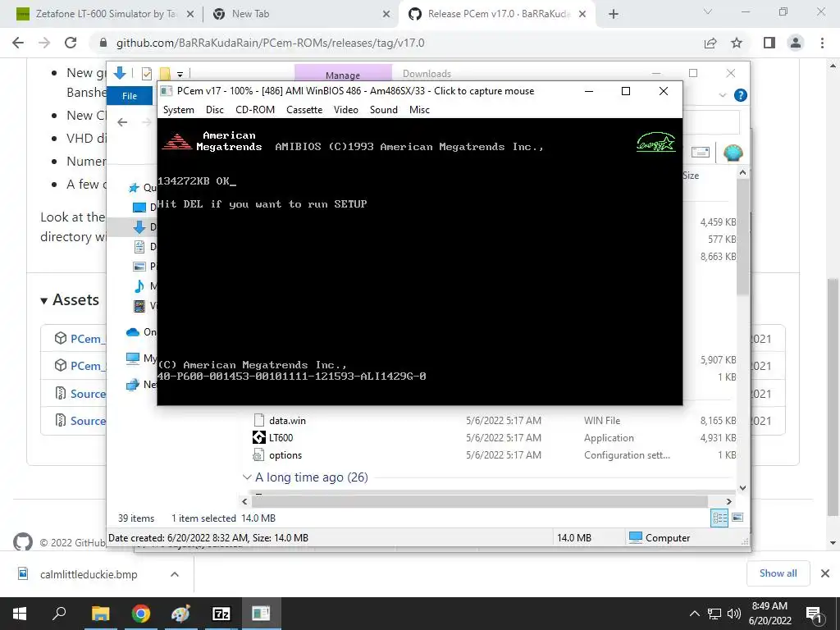Image resolution: width=840 pixels, height=630 pixels.
Task: Toggle Chrome side panel icon
Action: (x=769, y=43)
